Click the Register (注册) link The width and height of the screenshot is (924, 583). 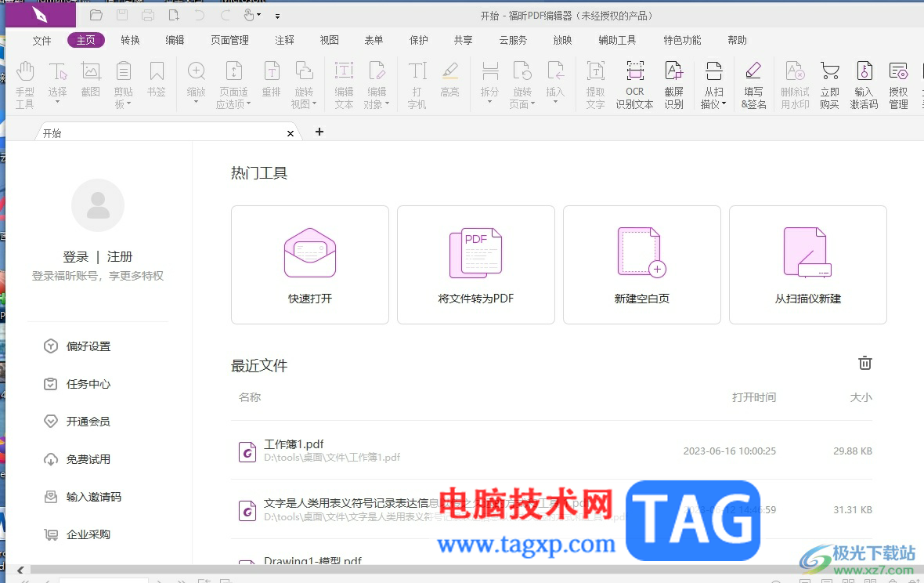(120, 257)
